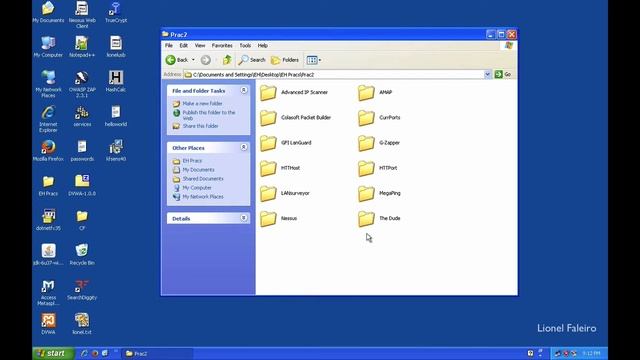The image size is (640, 360).
Task: Select the HTTHost folder
Action: coord(280,169)
